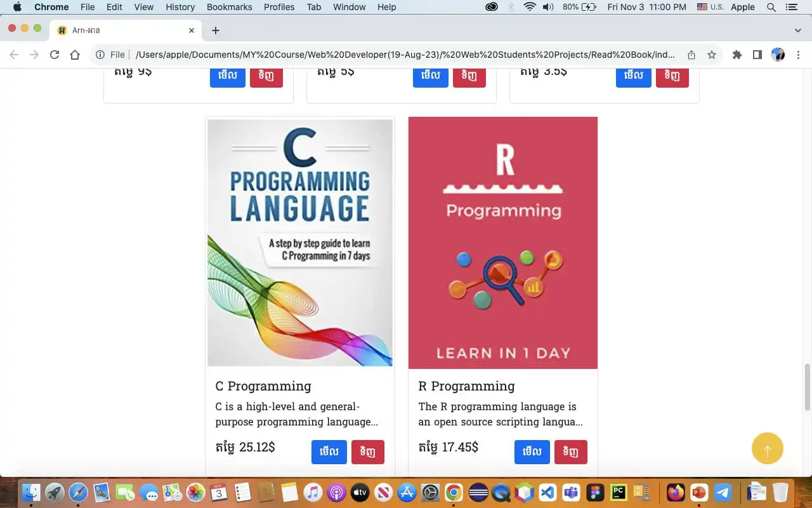Image resolution: width=812 pixels, height=508 pixels.
Task: Click the "C Programming" card title
Action: [263, 386]
